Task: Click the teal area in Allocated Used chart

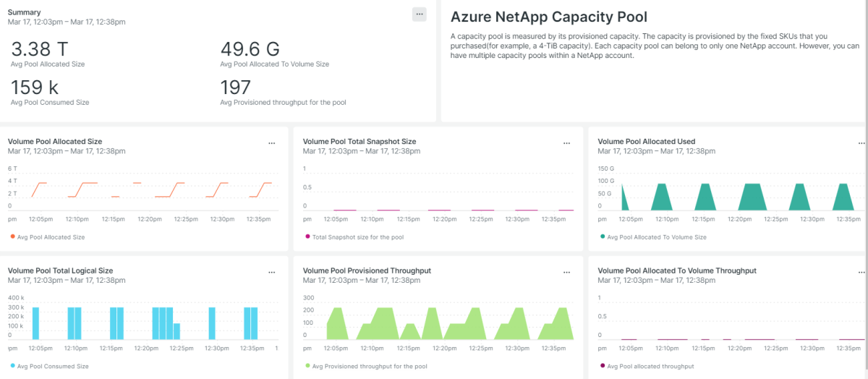Action: (x=753, y=199)
